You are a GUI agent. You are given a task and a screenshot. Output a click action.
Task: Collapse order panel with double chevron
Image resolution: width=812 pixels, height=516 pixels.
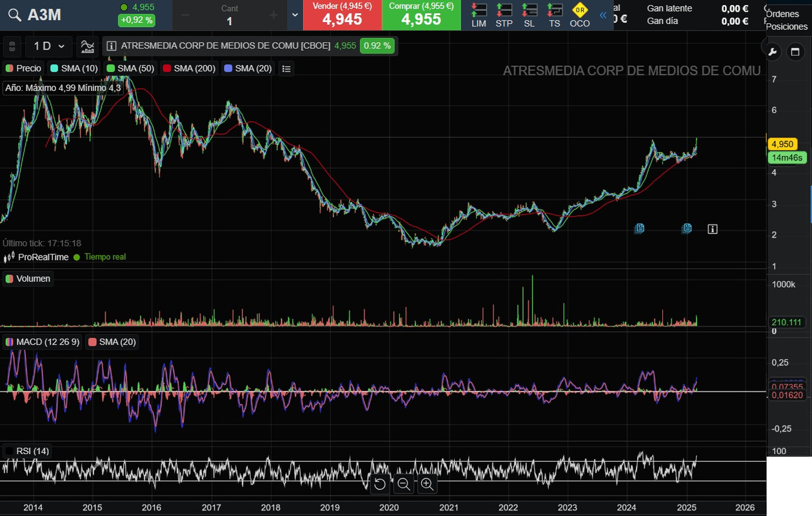coord(603,15)
